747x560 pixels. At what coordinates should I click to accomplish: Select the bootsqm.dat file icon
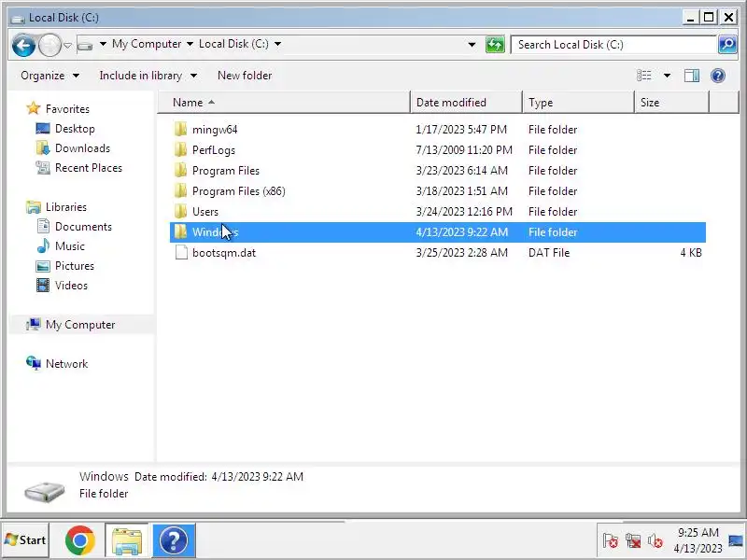[x=181, y=252]
